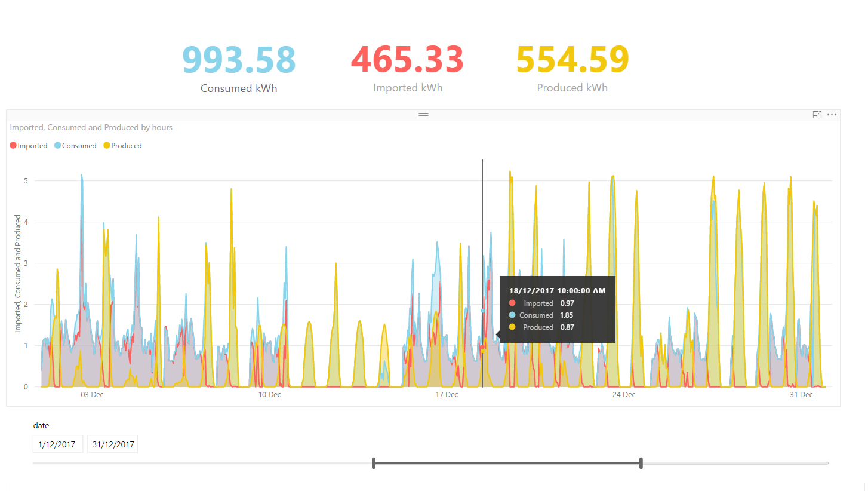Click the vertical y-axis title text
Screen dimensions: 868x491
point(19,274)
